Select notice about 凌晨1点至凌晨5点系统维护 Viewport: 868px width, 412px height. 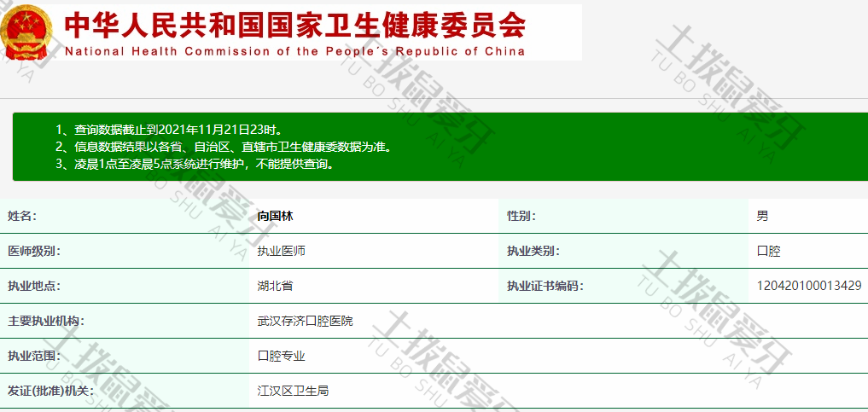pyautogui.click(x=196, y=165)
